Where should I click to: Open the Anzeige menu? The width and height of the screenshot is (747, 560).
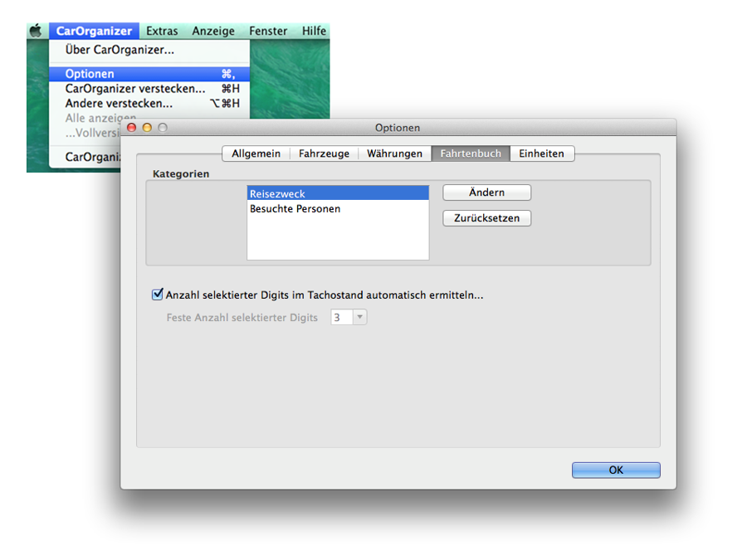tap(214, 31)
